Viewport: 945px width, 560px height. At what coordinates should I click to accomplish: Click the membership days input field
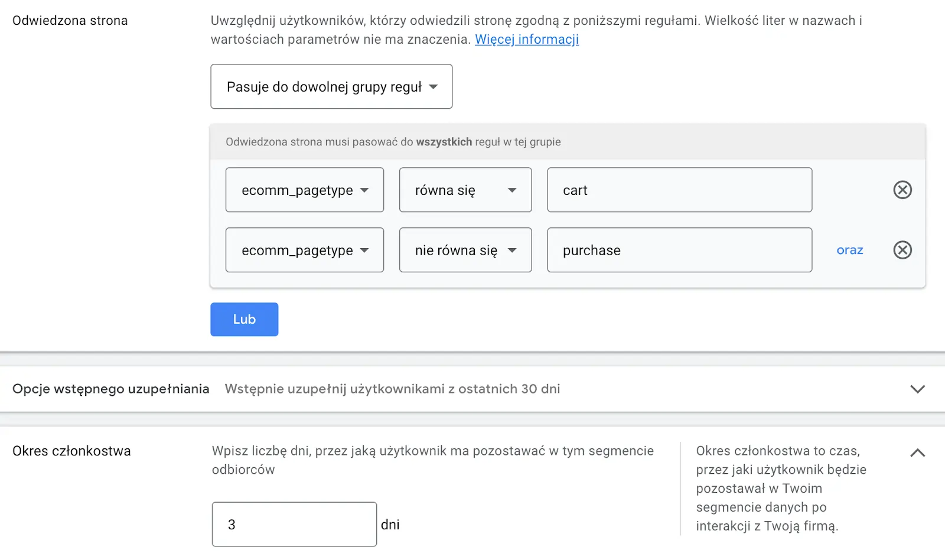click(x=294, y=525)
